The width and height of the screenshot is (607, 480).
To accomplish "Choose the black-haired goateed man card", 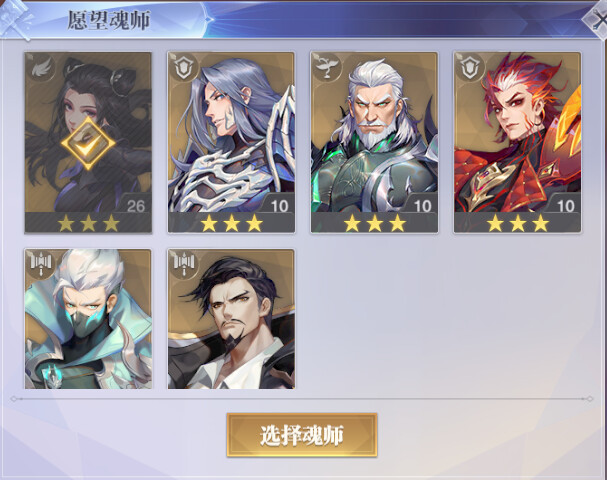I will (231, 319).
